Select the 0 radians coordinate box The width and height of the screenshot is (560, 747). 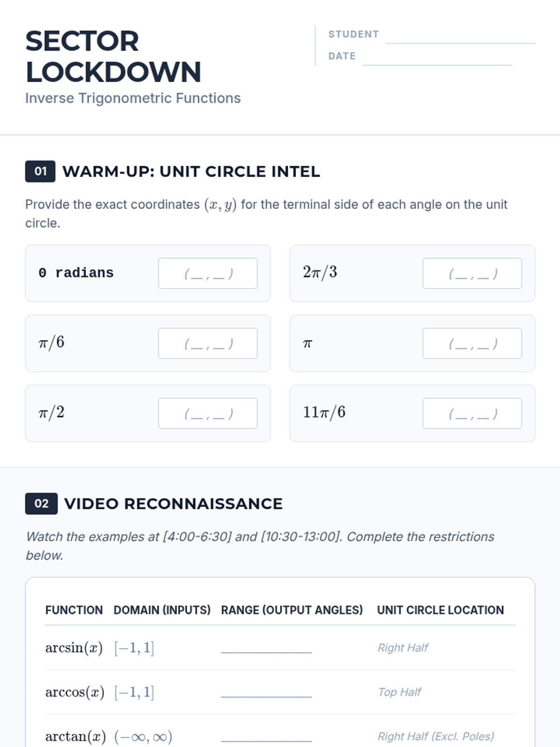208,273
